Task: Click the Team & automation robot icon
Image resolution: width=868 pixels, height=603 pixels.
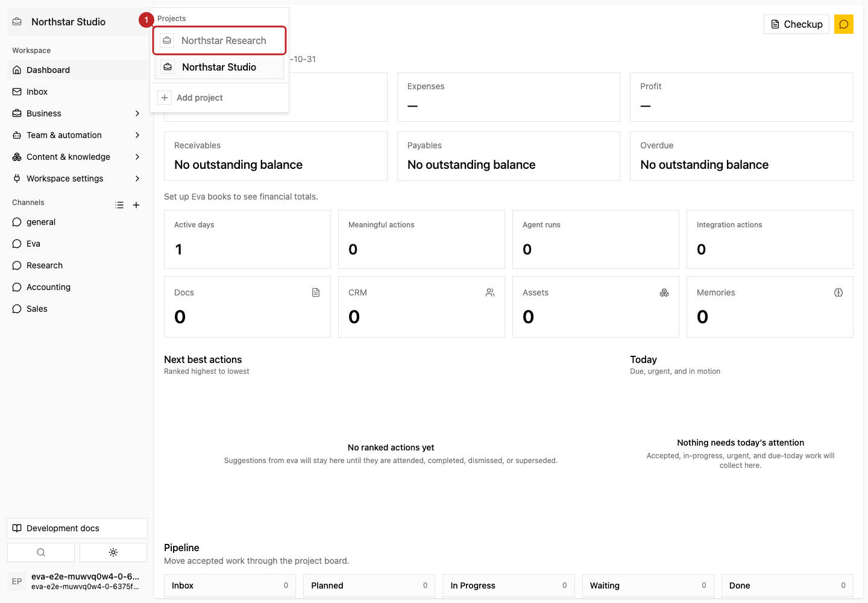Action: click(17, 135)
